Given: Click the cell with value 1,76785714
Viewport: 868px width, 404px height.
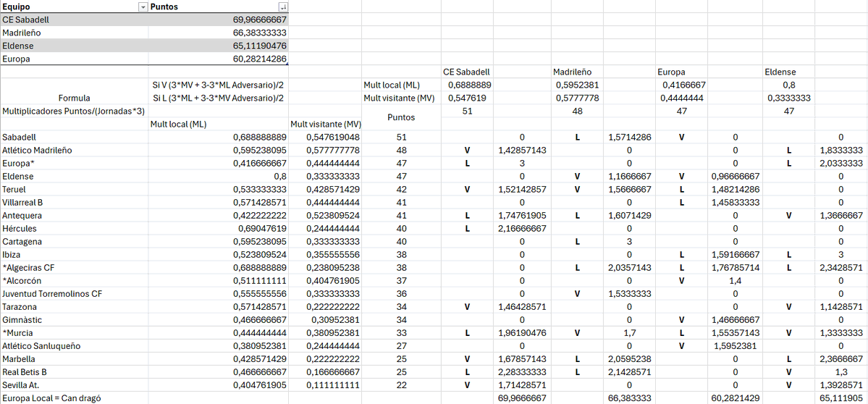Looking at the screenshot, I should pyautogui.click(x=735, y=268).
